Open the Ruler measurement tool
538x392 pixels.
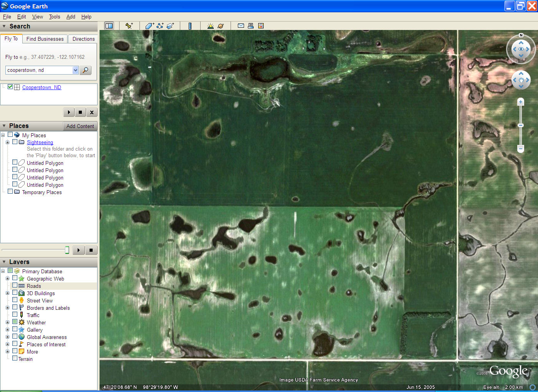tap(190, 26)
